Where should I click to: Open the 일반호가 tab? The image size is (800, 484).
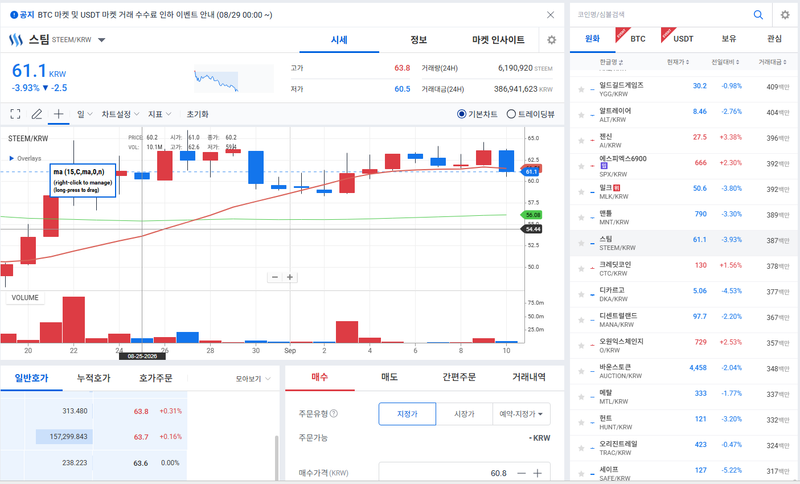[32, 378]
